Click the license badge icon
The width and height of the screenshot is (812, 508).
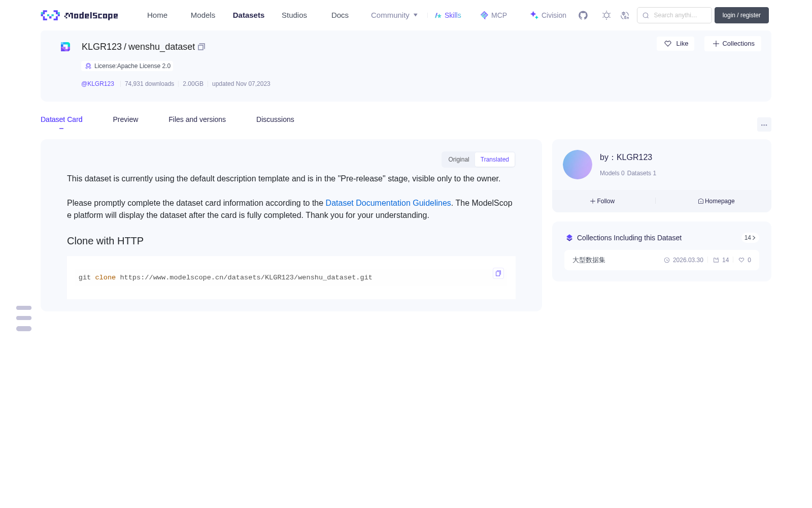click(x=88, y=66)
